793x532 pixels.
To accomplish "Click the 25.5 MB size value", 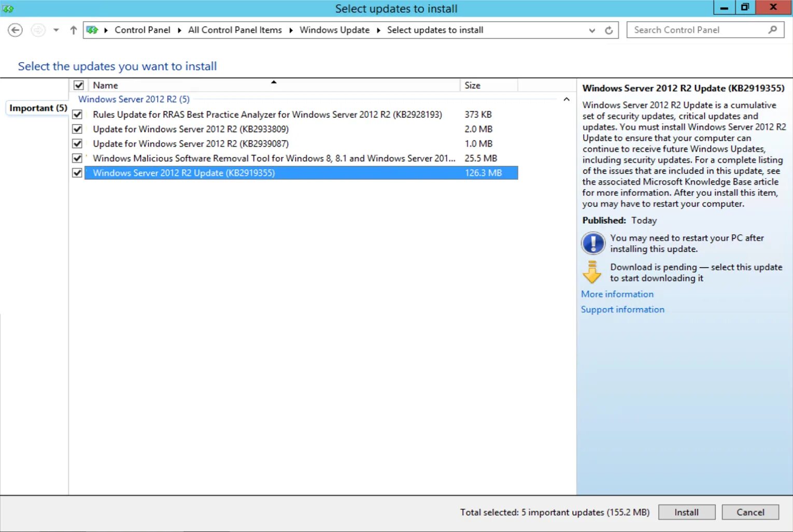I will 480,158.
